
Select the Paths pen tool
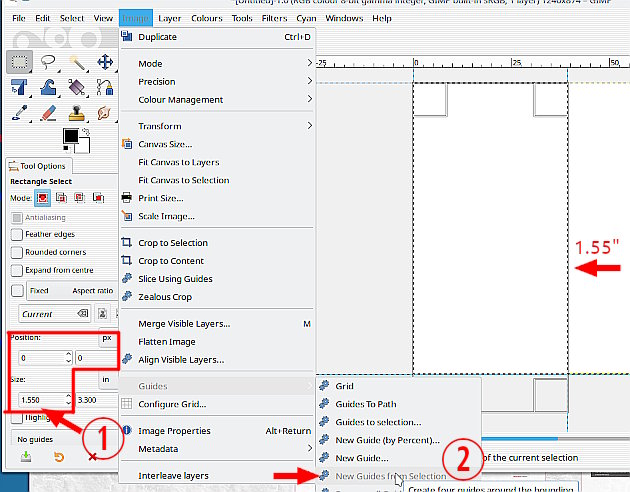pos(105,88)
